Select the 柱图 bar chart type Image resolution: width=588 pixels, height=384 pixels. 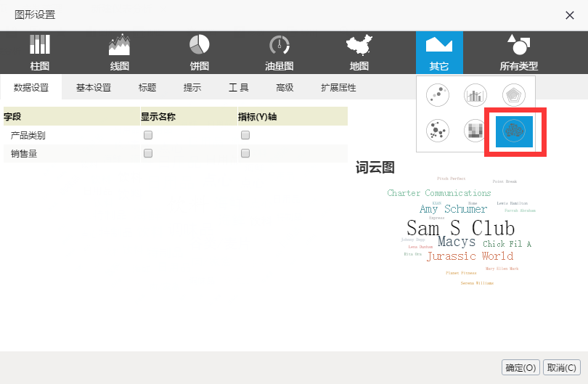40,52
